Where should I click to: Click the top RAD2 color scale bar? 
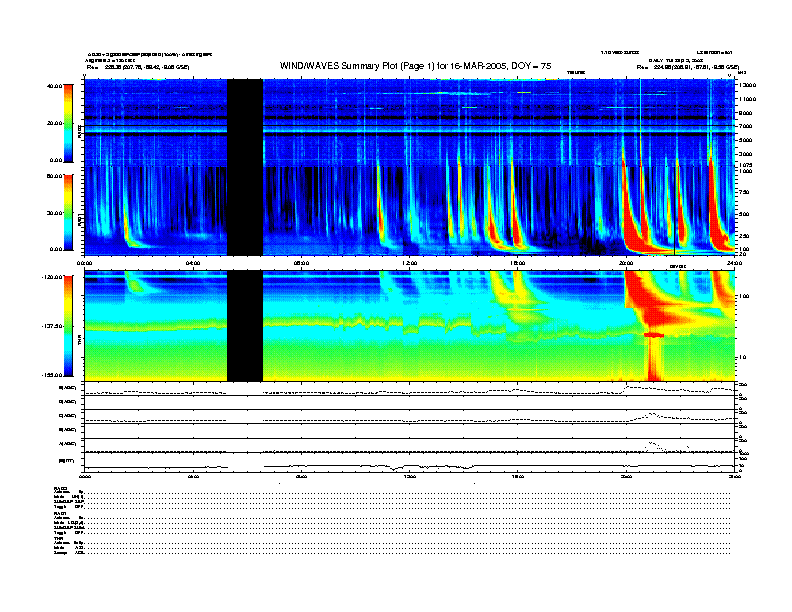[68, 123]
